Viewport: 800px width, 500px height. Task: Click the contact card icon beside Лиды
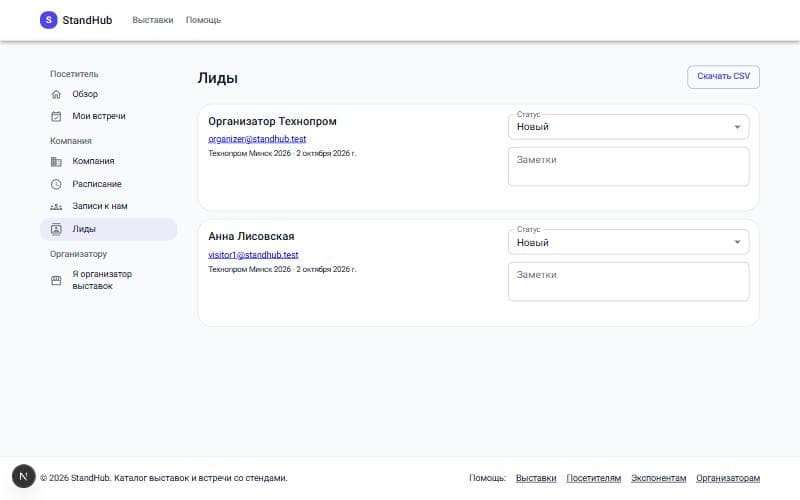pyautogui.click(x=56, y=229)
